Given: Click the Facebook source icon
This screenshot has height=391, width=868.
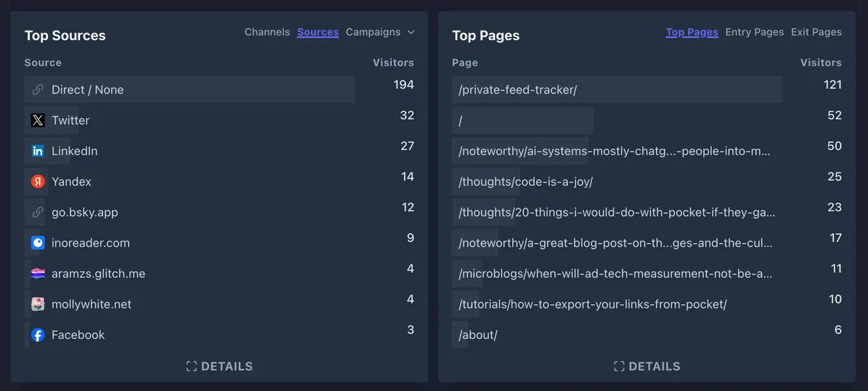Looking at the screenshot, I should click(x=37, y=334).
